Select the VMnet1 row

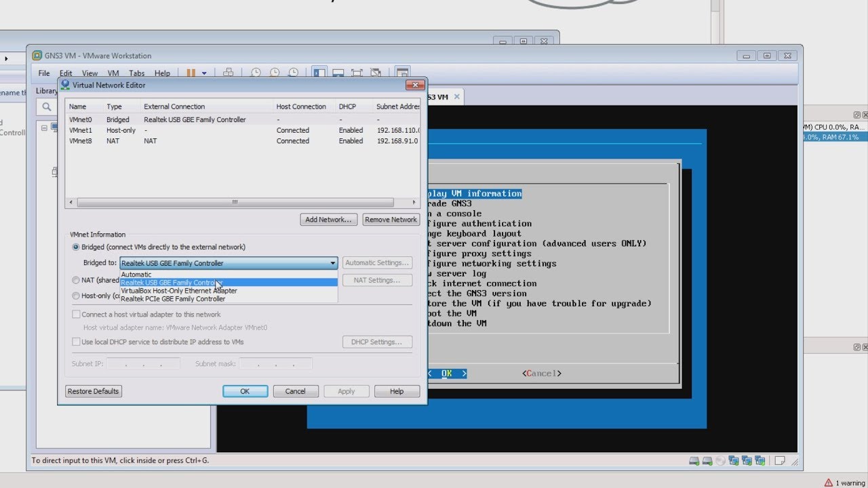pyautogui.click(x=243, y=130)
